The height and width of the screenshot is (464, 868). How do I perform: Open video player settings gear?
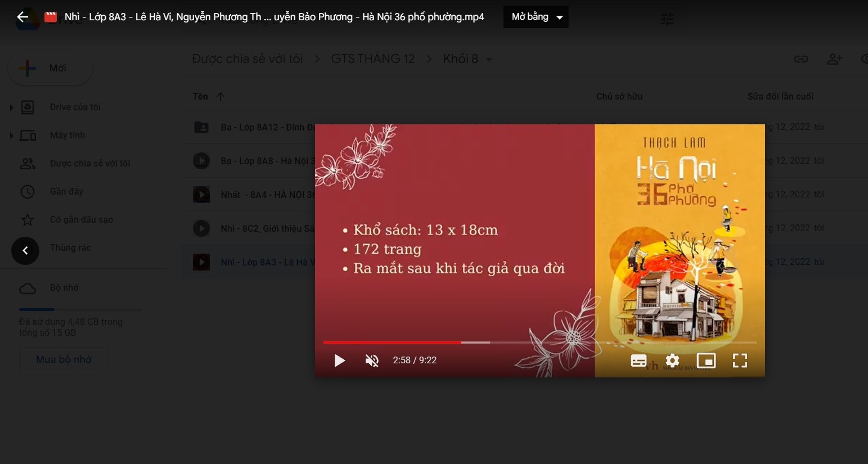pyautogui.click(x=672, y=361)
